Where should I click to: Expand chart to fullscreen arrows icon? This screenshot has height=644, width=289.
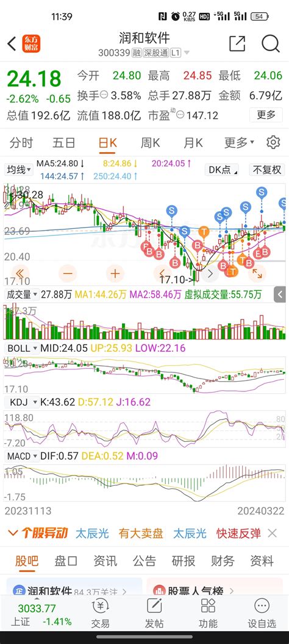257,273
